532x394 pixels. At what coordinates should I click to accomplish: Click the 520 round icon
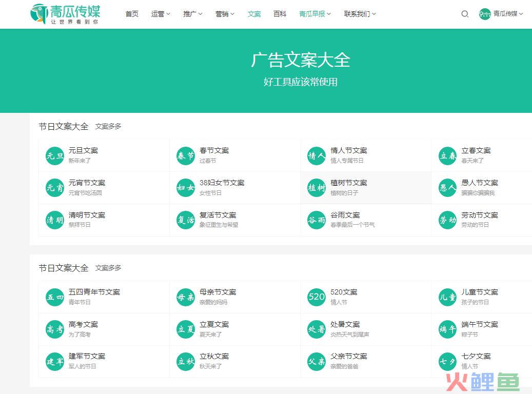pos(317,297)
